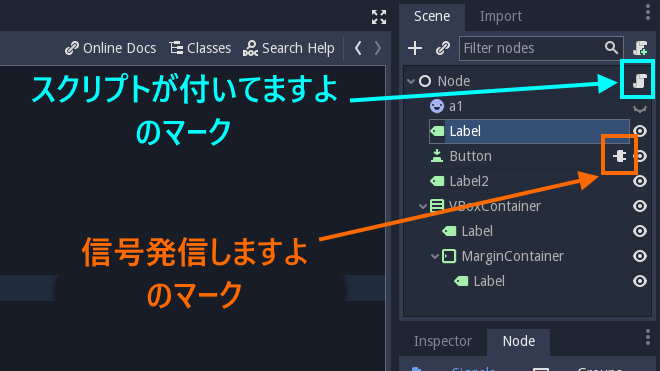660x371 pixels.
Task: Toggle Button node visibility
Action: (x=641, y=156)
